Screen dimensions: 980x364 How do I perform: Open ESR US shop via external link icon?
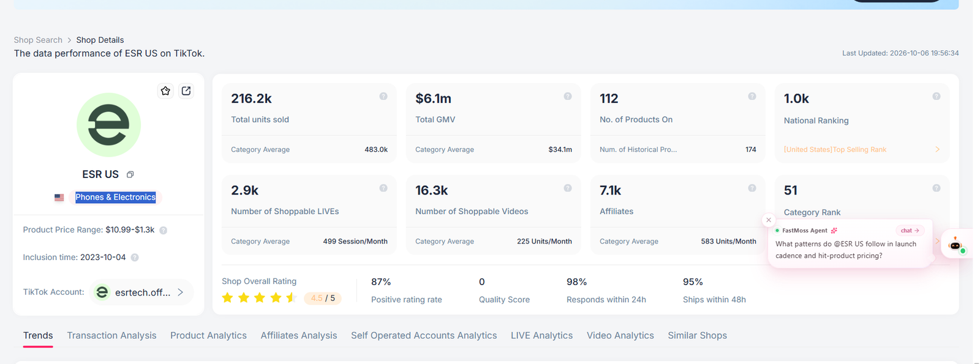tap(186, 91)
